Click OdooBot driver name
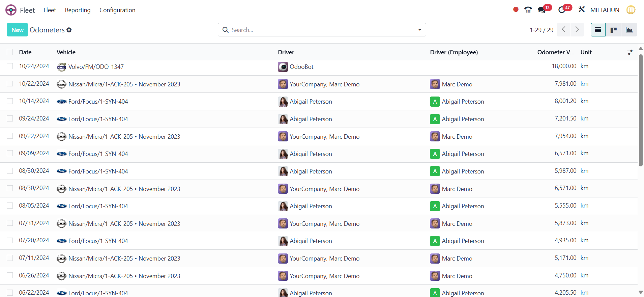 [301, 67]
